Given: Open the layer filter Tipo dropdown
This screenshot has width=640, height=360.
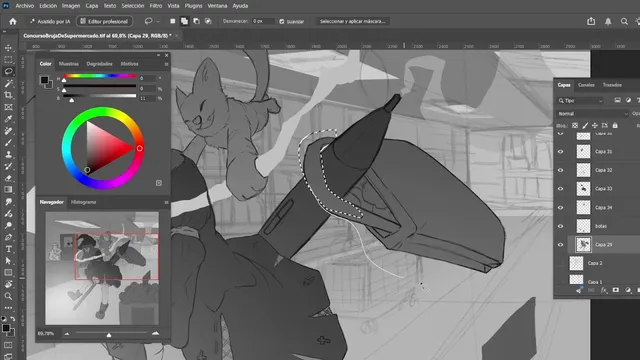Looking at the screenshot, I should pyautogui.click(x=580, y=100).
